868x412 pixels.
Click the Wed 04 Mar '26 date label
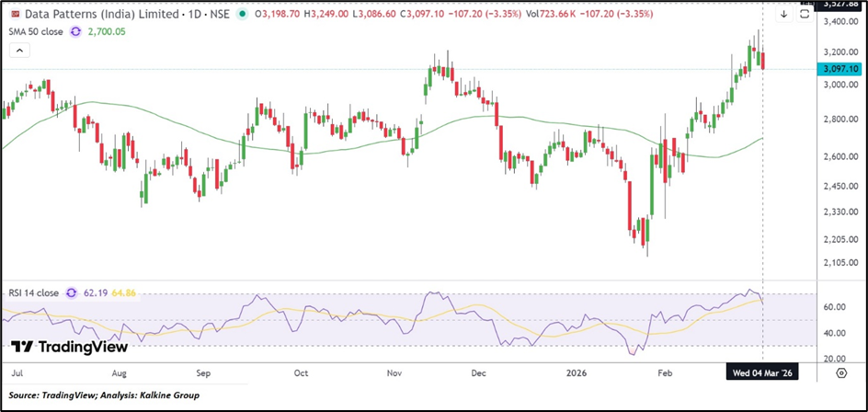pyautogui.click(x=760, y=373)
